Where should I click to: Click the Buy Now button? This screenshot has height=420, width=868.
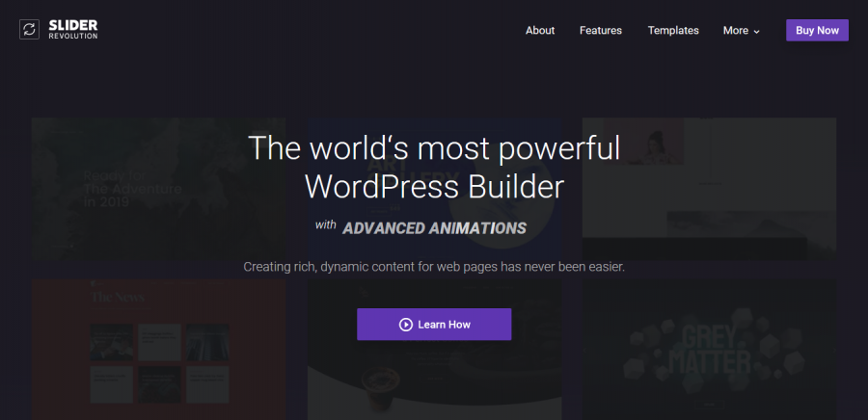(x=817, y=31)
